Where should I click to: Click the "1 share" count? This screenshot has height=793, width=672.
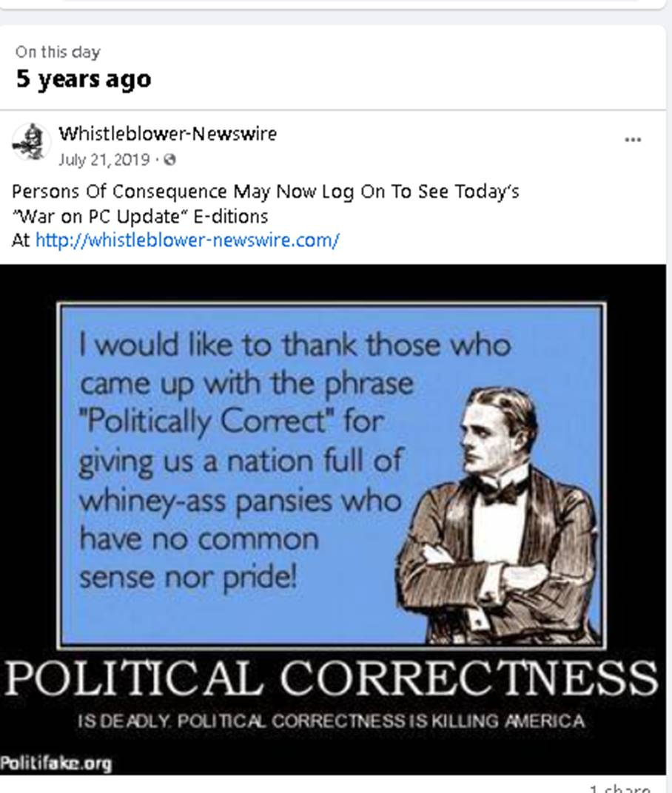[x=620, y=788]
